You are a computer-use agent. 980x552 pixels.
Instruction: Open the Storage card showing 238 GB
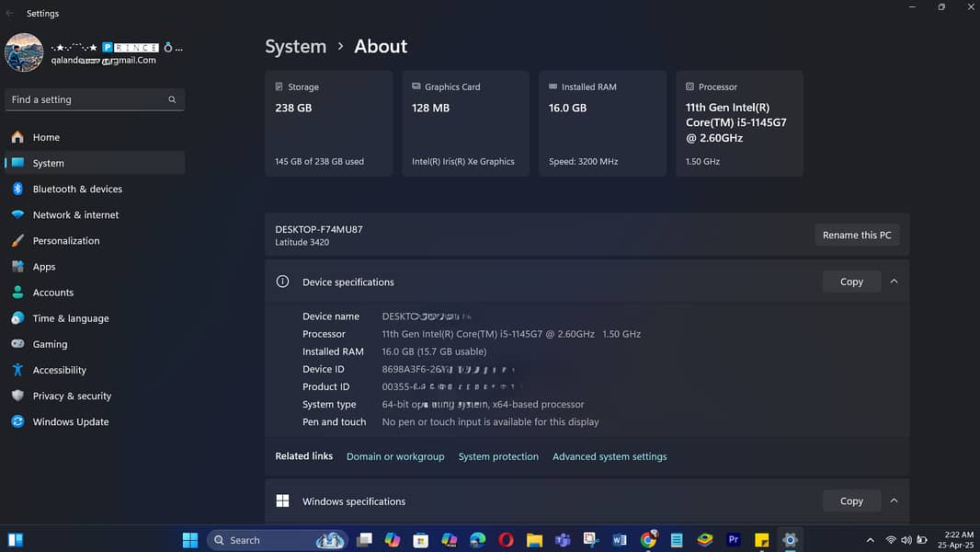[x=329, y=124]
